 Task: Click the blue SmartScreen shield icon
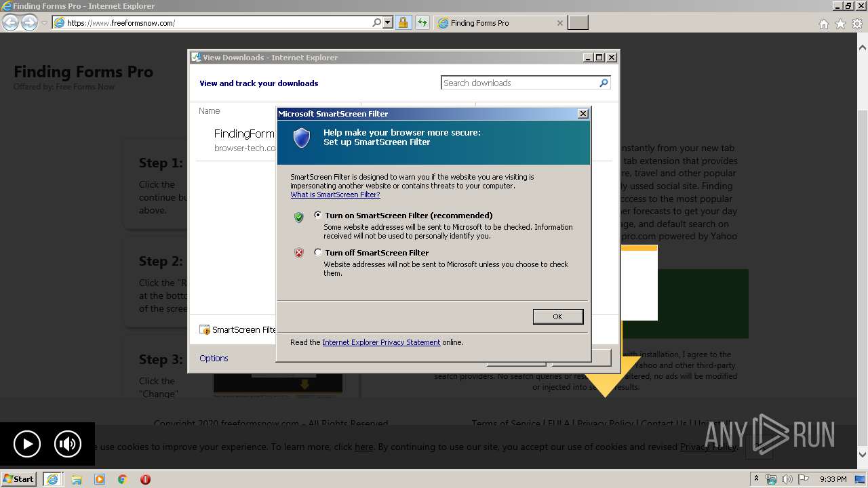coord(301,138)
